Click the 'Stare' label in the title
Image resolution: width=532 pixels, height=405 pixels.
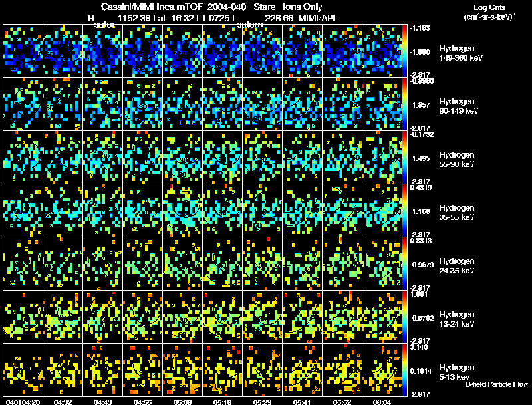point(264,7)
